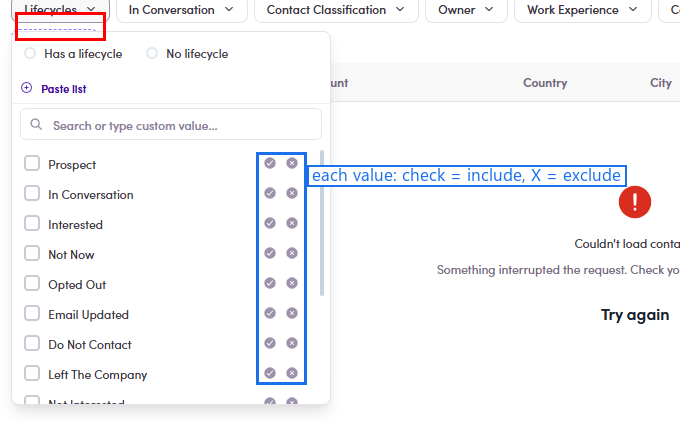
Task: Include the Prospect lifecycle with check icon
Action: pyautogui.click(x=270, y=163)
